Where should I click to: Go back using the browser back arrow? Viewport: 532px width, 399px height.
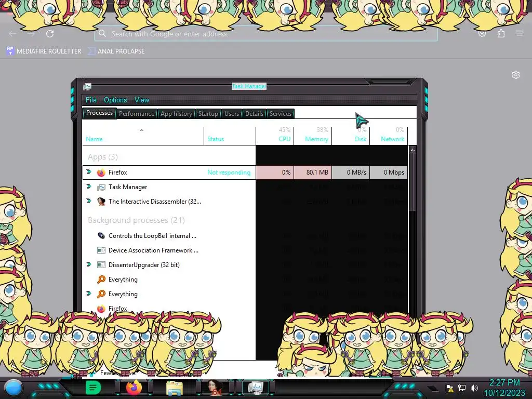pos(12,34)
